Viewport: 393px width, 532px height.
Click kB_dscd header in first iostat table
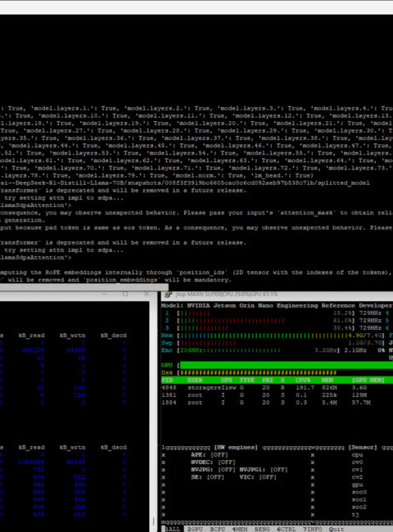pos(114,336)
